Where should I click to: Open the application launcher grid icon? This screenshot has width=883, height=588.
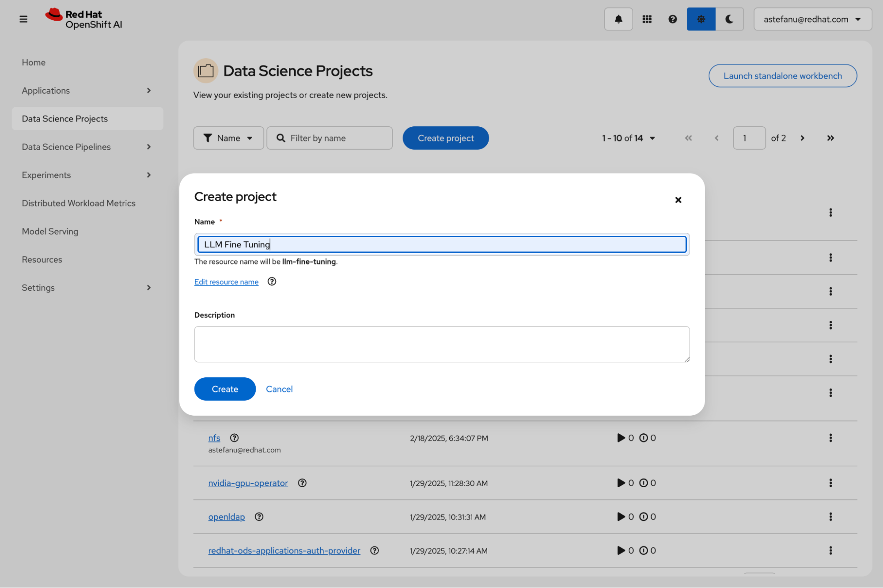pos(647,19)
